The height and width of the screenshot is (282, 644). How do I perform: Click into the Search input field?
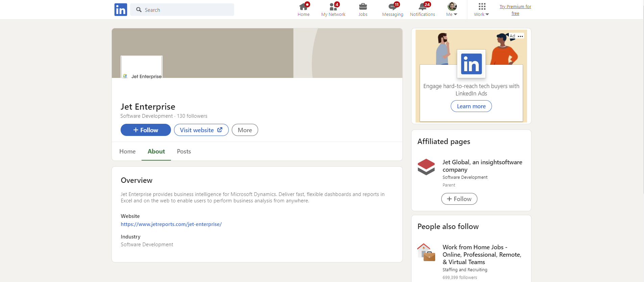tap(182, 10)
